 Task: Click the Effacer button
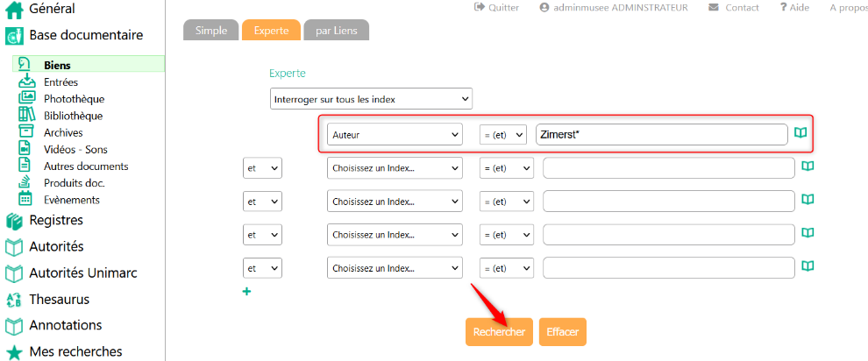(x=562, y=332)
